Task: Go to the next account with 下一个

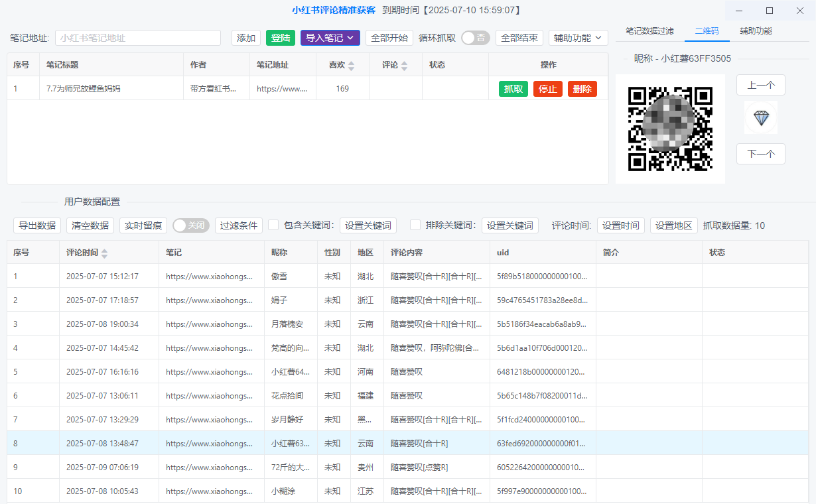Action: click(761, 154)
